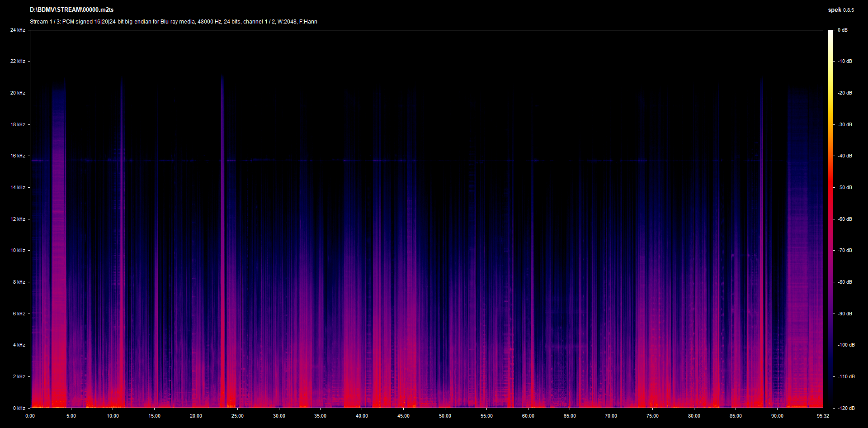Select the -60 dB level label
Viewport: 868px width, 428px height.
pyautogui.click(x=844, y=219)
